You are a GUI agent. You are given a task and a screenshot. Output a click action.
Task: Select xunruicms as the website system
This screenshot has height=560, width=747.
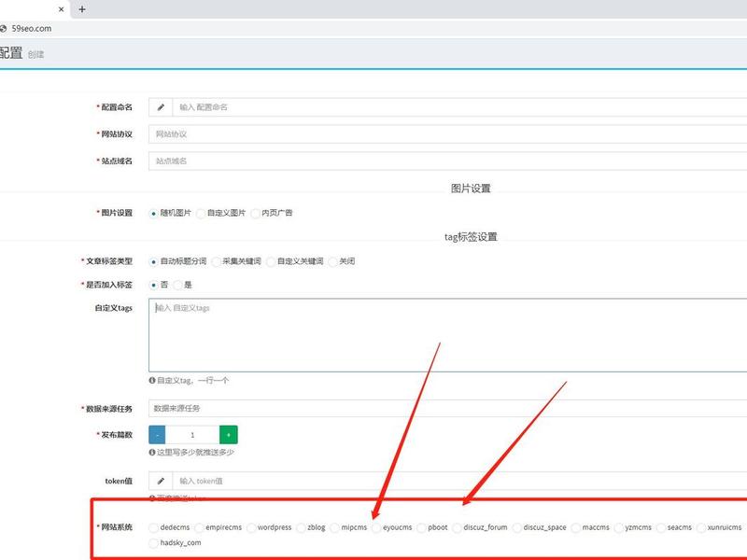(x=701, y=527)
